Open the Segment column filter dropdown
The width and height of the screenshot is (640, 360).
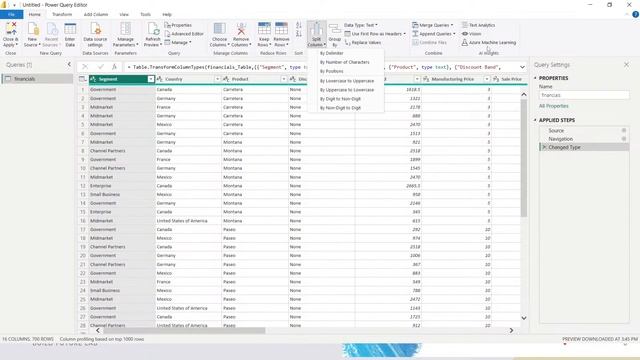pyautogui.click(x=151, y=79)
